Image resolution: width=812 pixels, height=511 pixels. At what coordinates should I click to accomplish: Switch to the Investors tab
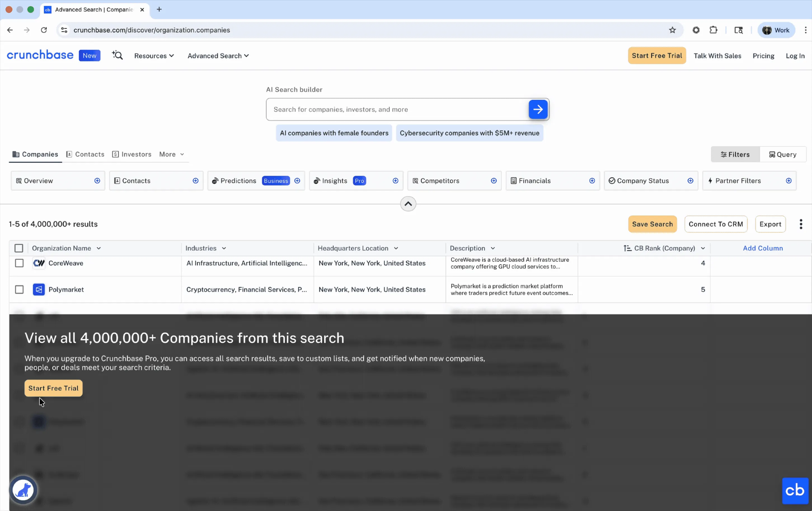click(x=132, y=154)
